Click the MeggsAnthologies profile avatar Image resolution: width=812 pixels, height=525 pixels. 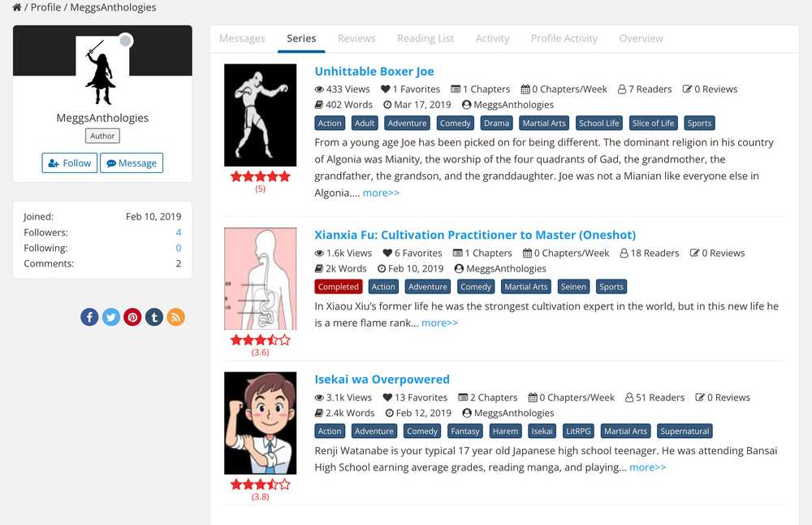pos(102,71)
